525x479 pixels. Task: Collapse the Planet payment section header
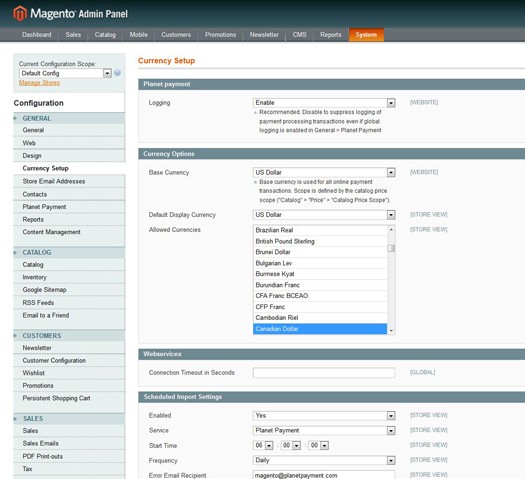331,84
